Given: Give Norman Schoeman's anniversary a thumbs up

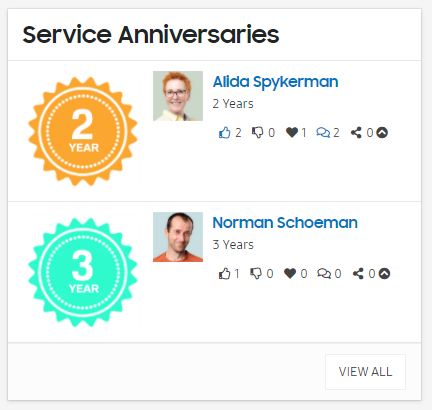Looking at the screenshot, I should pyautogui.click(x=225, y=274).
